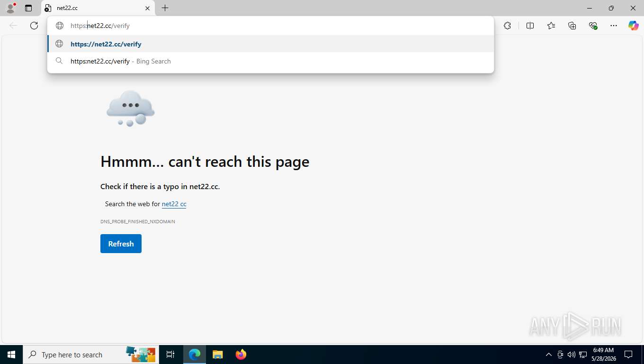
Task: Open the notification center icon
Action: (628, 355)
